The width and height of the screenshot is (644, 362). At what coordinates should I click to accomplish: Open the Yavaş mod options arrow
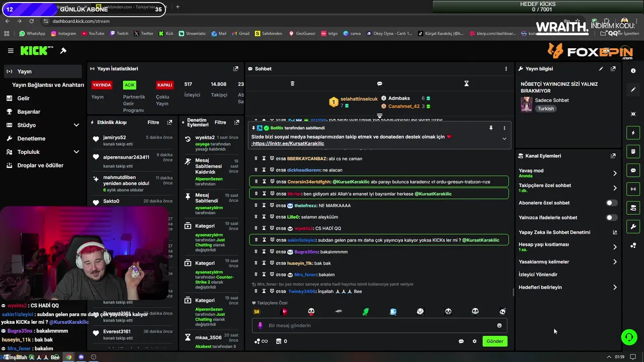tap(615, 173)
